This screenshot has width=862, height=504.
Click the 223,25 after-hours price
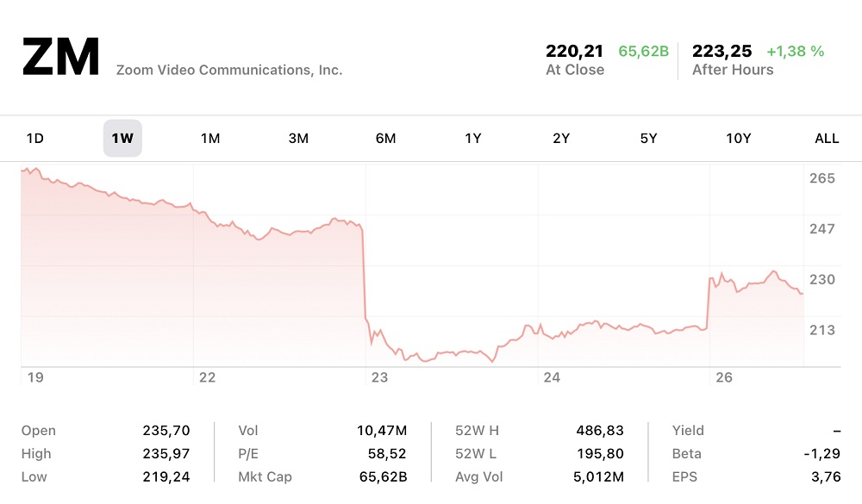coord(721,52)
